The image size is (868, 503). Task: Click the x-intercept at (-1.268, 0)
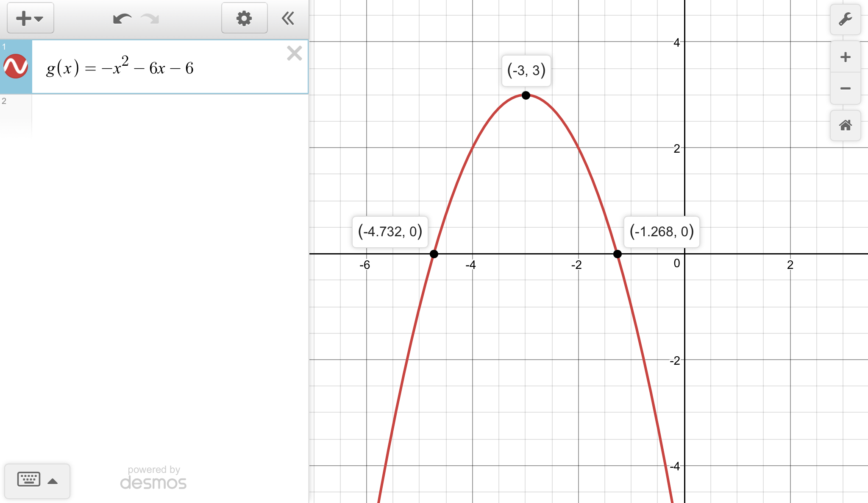click(x=617, y=254)
